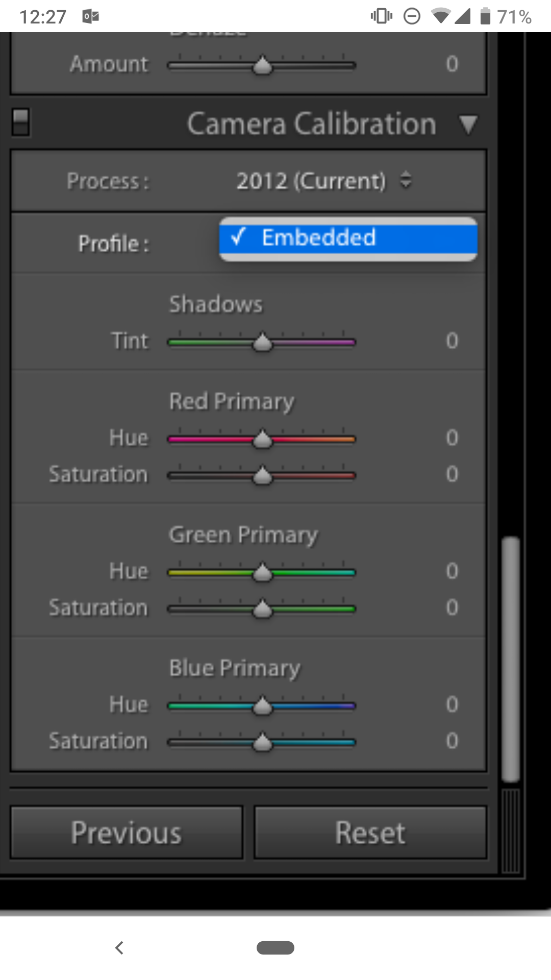Collapse the Camera Calibration panel triangle
Image resolution: width=551 pixels, height=980 pixels.
[468, 125]
